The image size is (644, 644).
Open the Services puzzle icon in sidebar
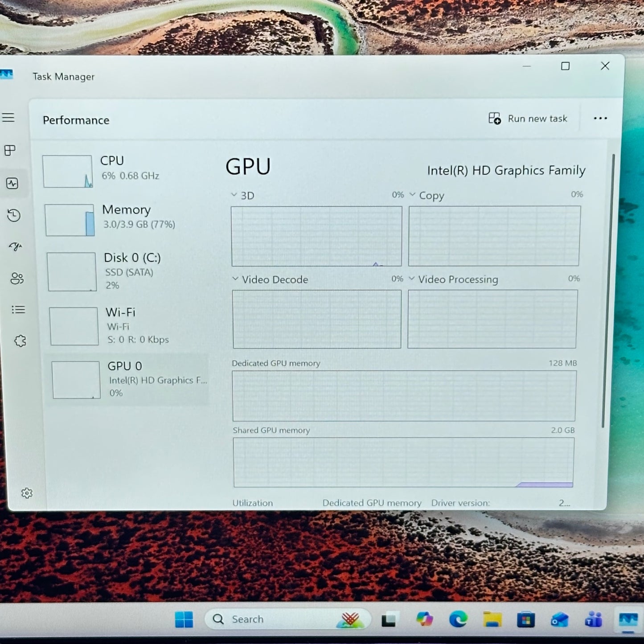20,341
